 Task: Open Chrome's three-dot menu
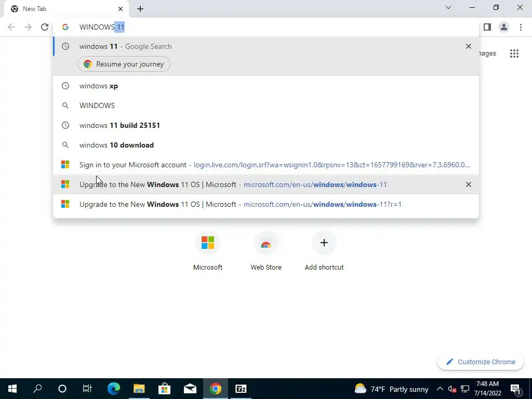[x=521, y=27]
